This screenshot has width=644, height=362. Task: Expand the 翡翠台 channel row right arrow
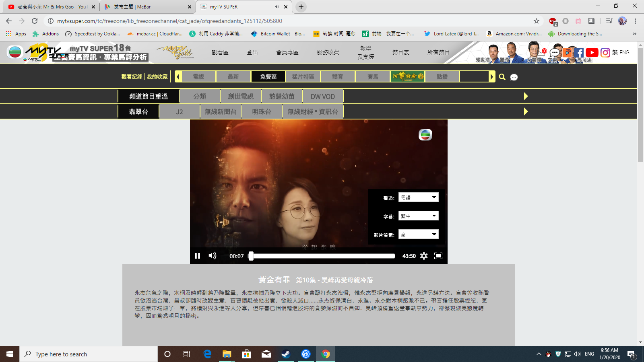click(526, 111)
